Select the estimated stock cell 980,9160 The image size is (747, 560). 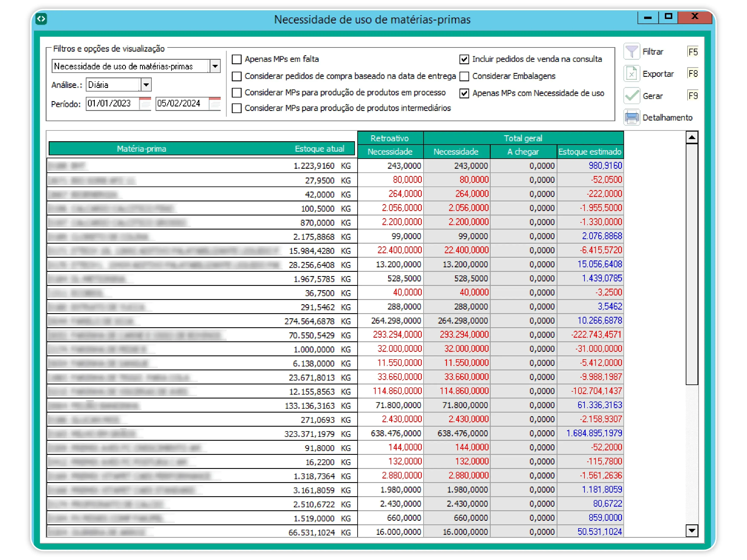click(x=590, y=165)
